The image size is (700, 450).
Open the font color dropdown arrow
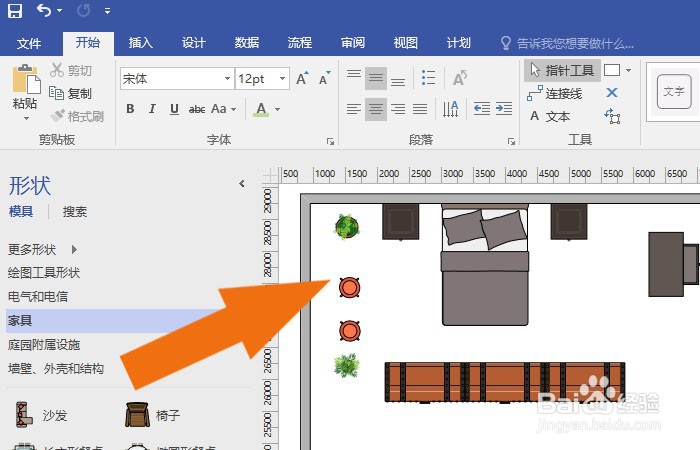(277, 109)
